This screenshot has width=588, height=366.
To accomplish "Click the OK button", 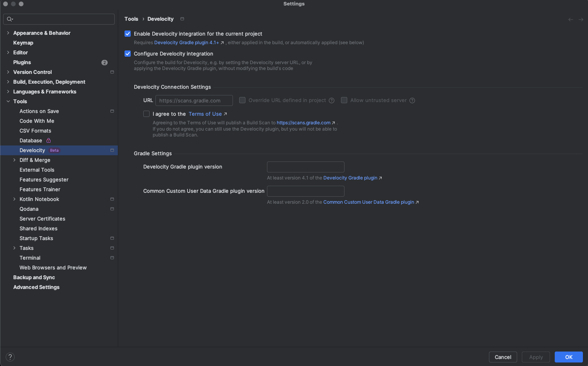I will click(x=568, y=357).
